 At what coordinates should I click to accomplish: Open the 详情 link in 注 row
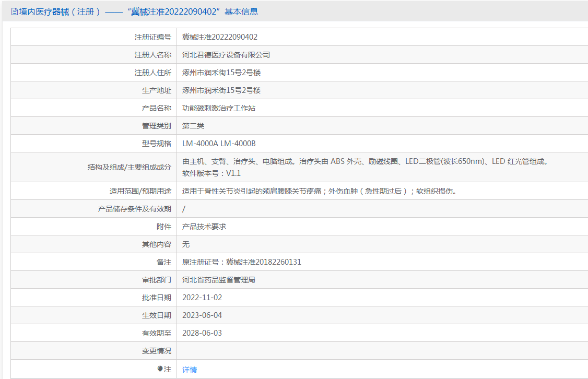190,370
